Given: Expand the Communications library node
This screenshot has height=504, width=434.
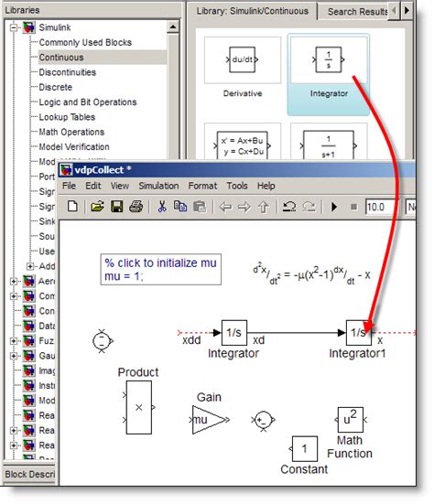Looking at the screenshot, I should 14,296.
